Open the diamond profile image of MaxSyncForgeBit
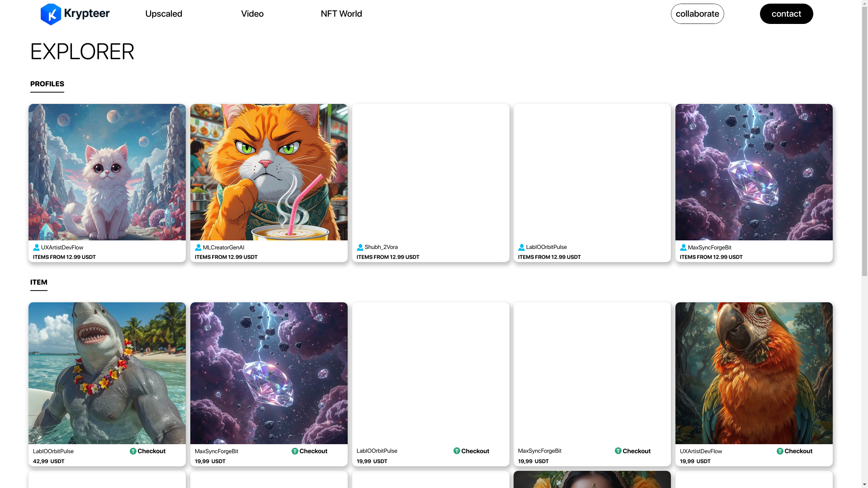This screenshot has width=868, height=488. [x=754, y=172]
